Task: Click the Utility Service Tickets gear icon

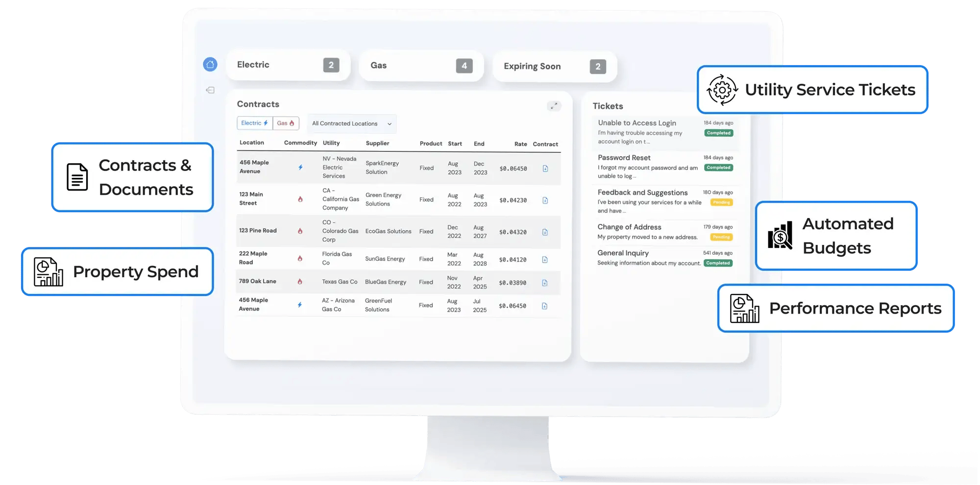Action: [x=722, y=90]
